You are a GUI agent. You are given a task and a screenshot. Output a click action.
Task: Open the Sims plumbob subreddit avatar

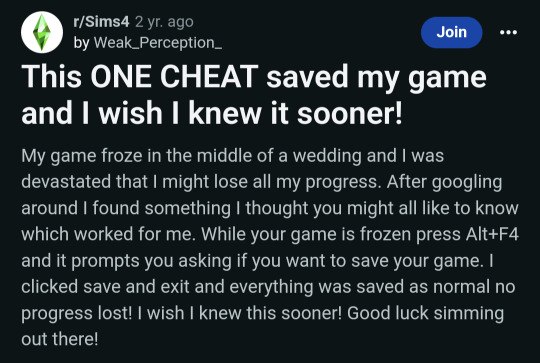(42, 32)
